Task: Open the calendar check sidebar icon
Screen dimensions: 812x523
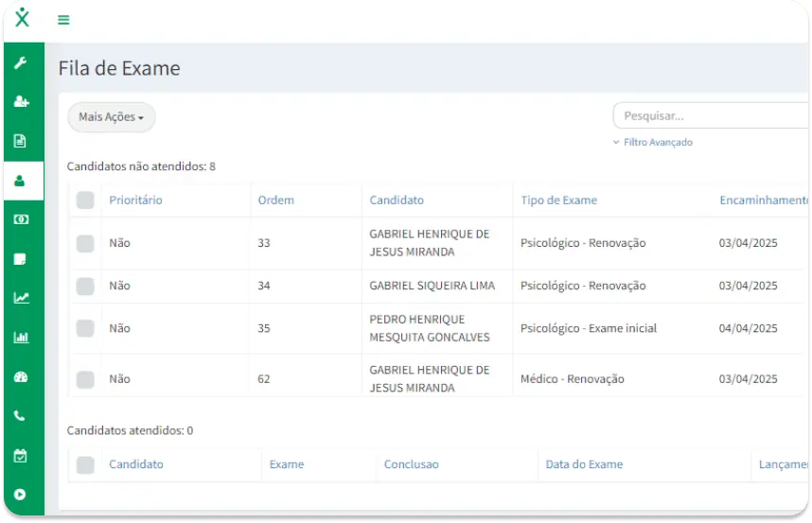Action: [20, 456]
